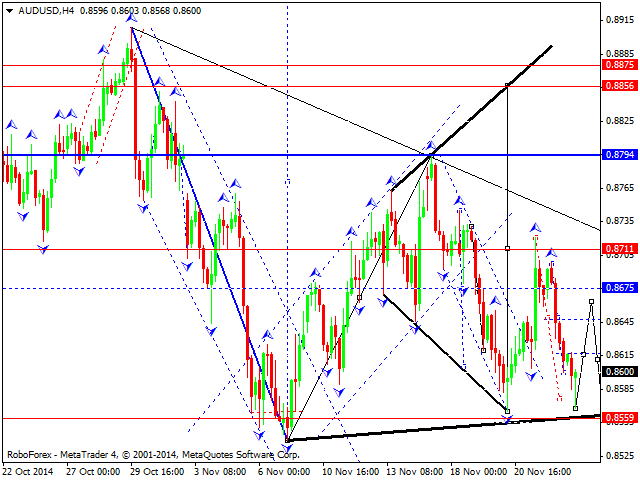The height and width of the screenshot is (480, 640).
Task: Click the AUDUSD,H4 chart title text
Action: coord(46,11)
